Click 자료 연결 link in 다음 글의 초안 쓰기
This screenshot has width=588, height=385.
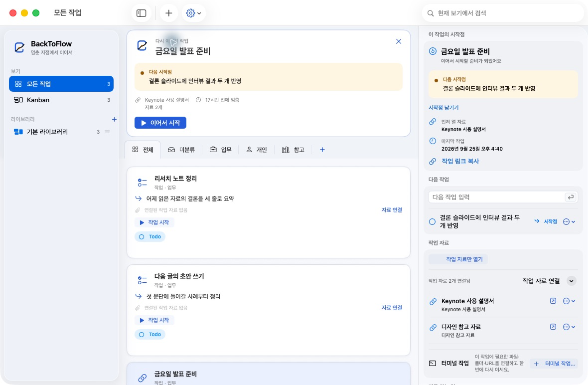tap(392, 307)
